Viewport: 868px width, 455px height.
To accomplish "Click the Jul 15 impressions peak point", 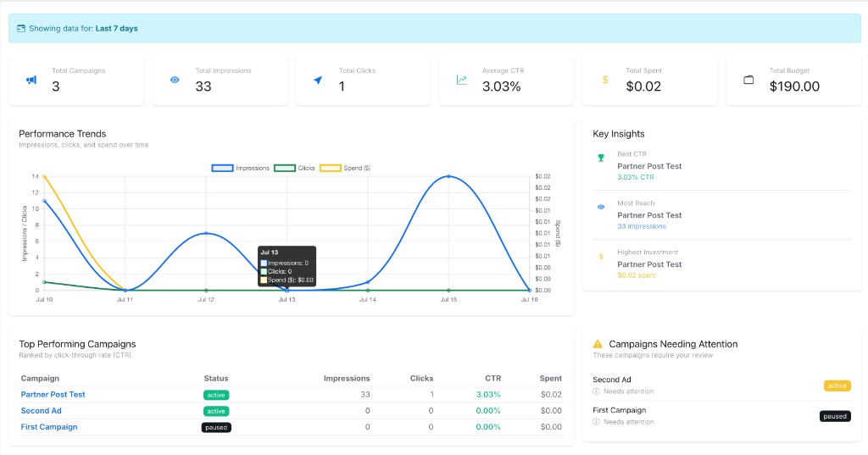I will (x=448, y=176).
